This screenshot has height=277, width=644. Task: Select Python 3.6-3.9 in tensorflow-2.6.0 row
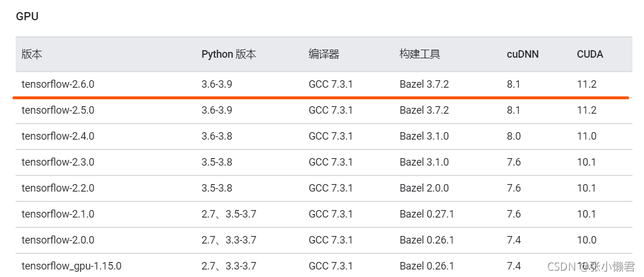pyautogui.click(x=217, y=84)
